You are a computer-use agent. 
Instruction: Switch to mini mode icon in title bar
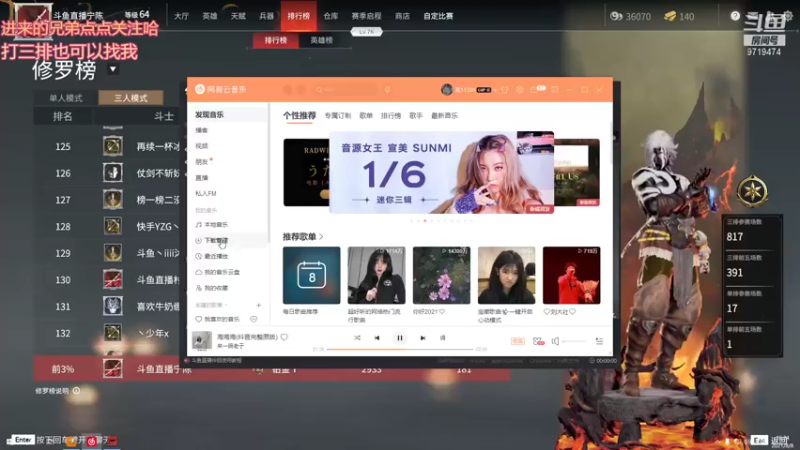(x=555, y=90)
